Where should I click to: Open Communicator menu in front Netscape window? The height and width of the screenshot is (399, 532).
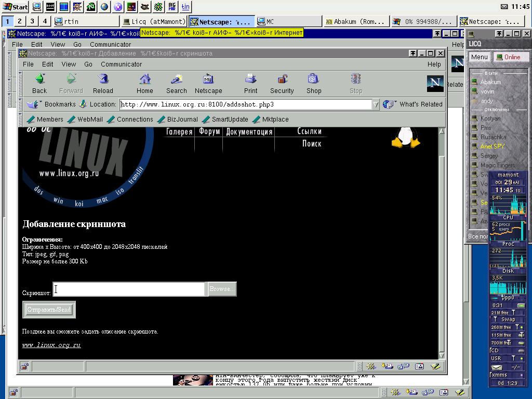121,64
